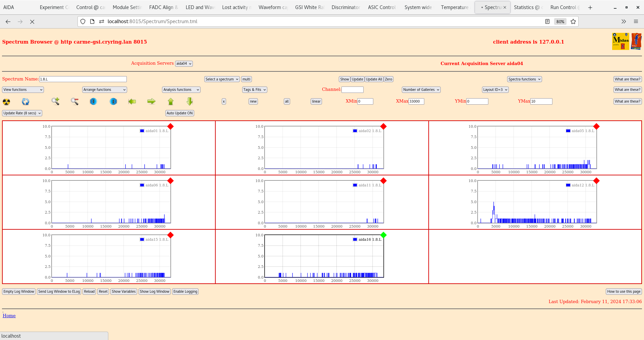Zoom in with the magnifier plus icon
644x340 pixels.
pos(55,101)
